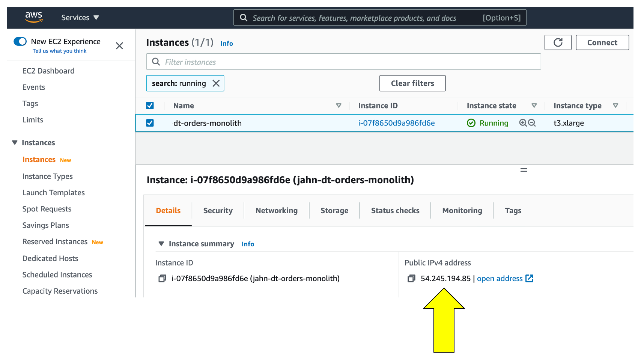Remove the 'search: running' filter chip

216,83
